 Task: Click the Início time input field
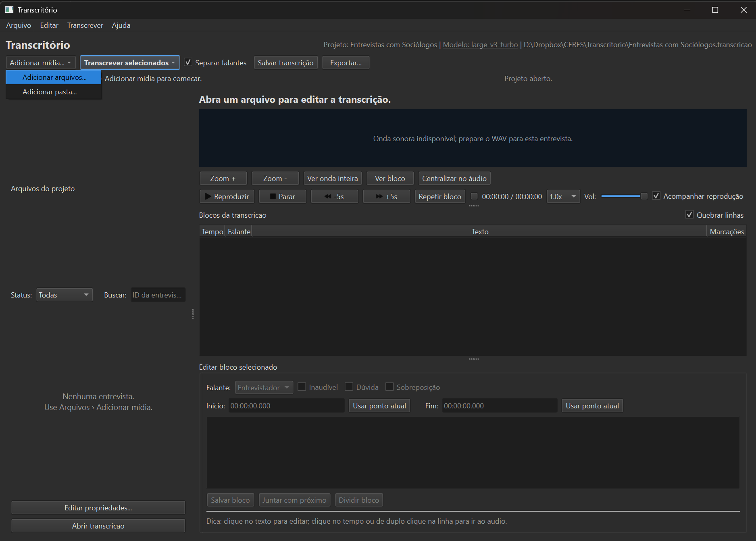click(286, 406)
